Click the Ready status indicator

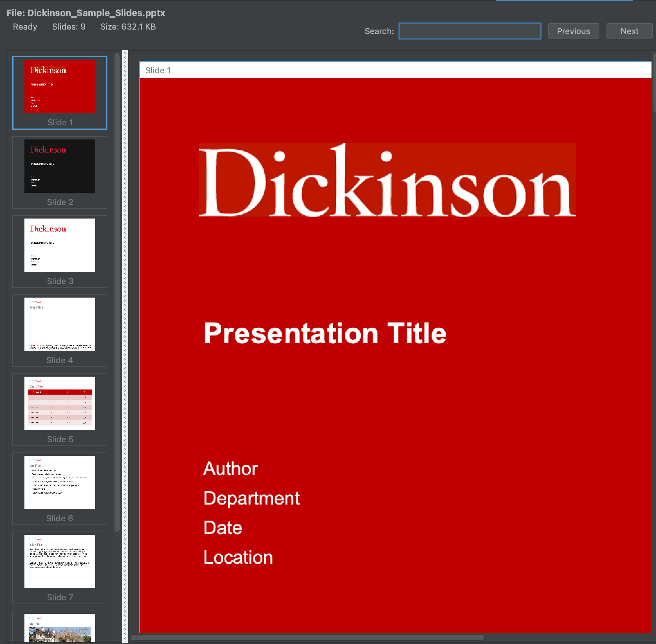(x=25, y=27)
